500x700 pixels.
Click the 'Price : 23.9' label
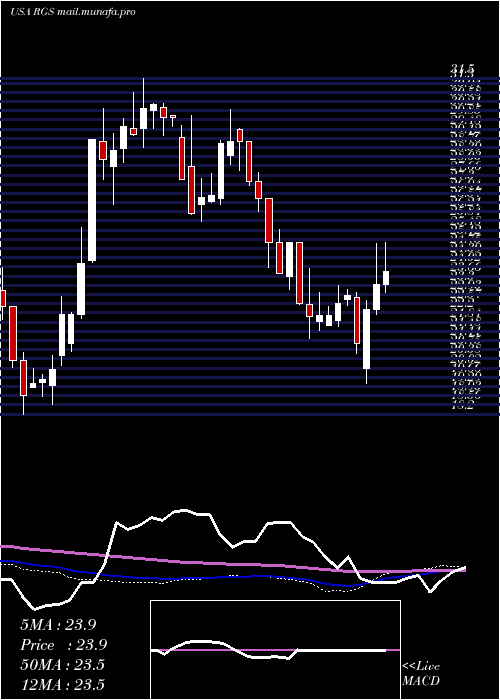[64, 645]
